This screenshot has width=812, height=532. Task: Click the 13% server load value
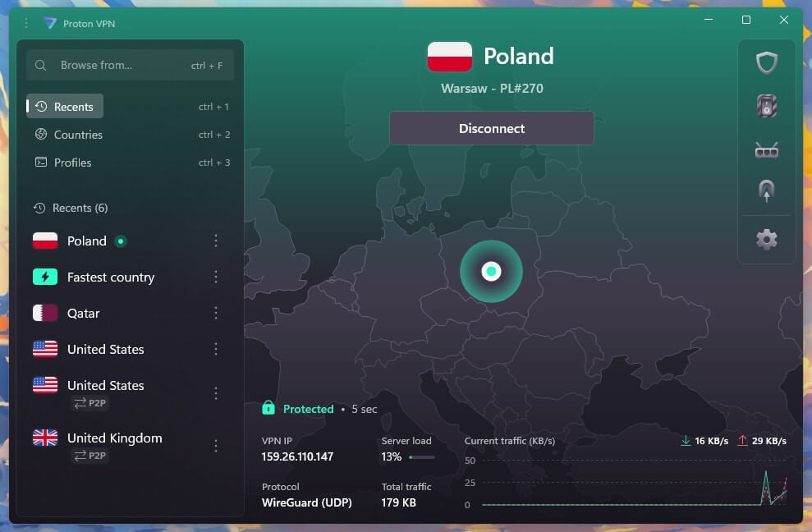(391, 456)
